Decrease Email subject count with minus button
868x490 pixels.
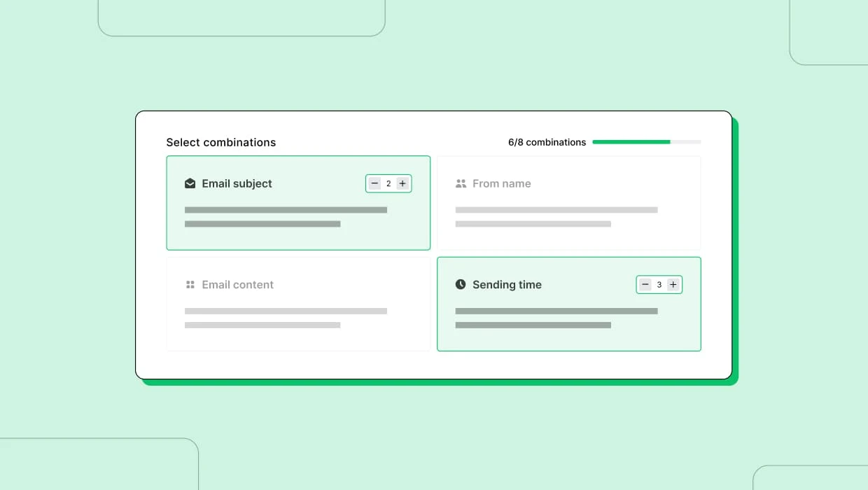(374, 183)
